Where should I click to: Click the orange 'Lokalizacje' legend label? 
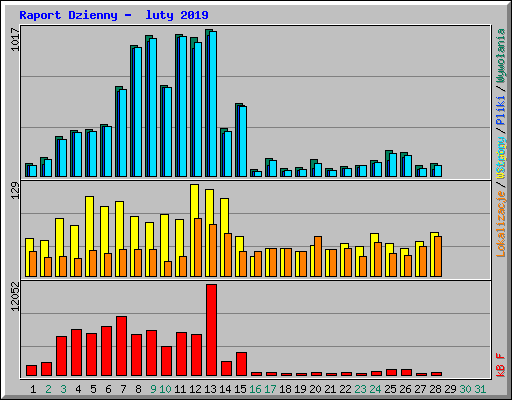(501, 224)
